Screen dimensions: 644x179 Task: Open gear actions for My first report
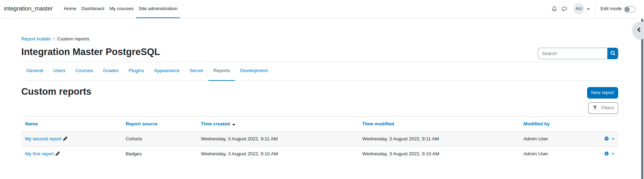609,154
